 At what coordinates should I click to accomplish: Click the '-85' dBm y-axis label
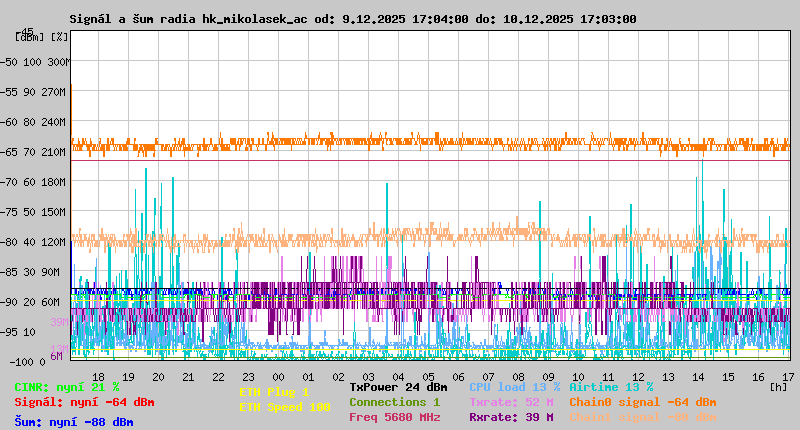[x=9, y=272]
